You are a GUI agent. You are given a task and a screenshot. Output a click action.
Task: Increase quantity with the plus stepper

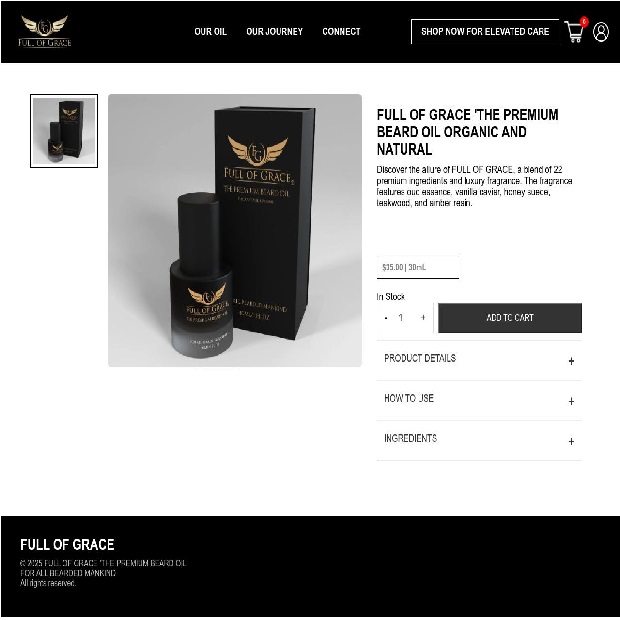(x=423, y=318)
